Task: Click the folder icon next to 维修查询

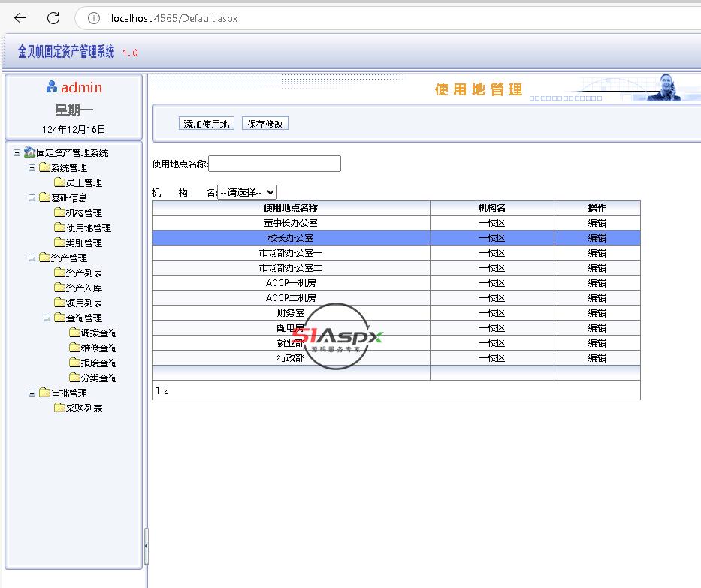Action: (x=74, y=348)
